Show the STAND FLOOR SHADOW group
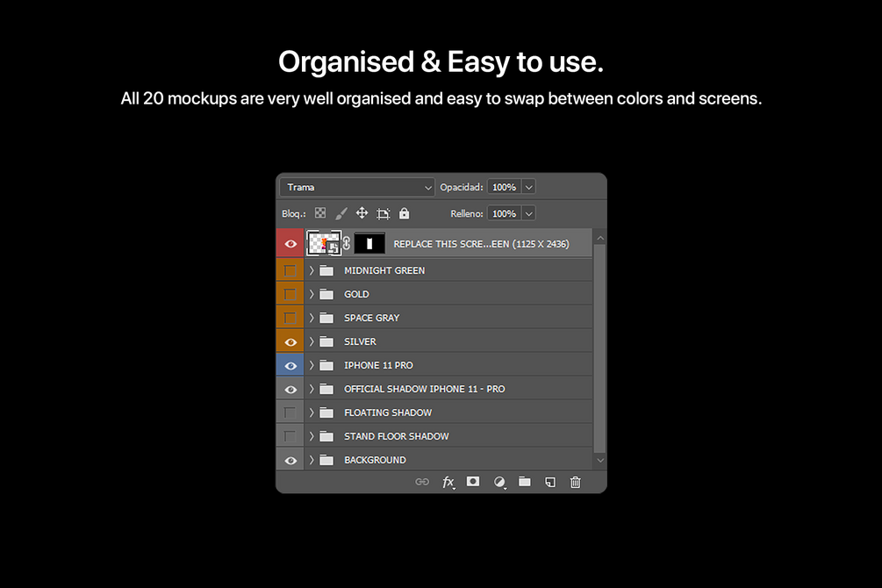 point(290,436)
